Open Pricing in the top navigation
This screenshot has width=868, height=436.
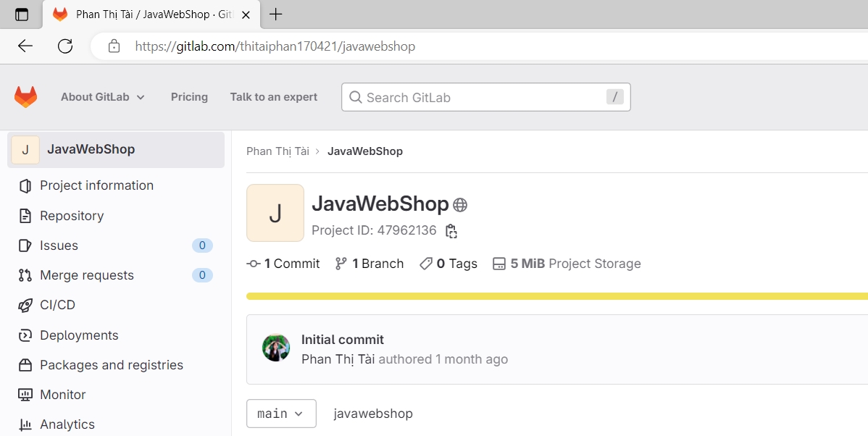pyautogui.click(x=189, y=97)
